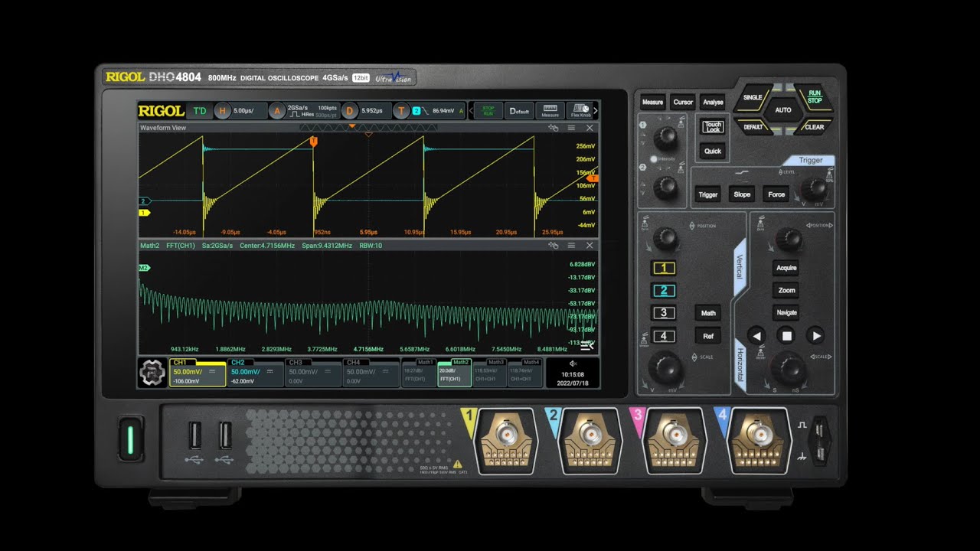The image size is (980, 551).
Task: Click the Force trigger button
Action: tap(776, 194)
